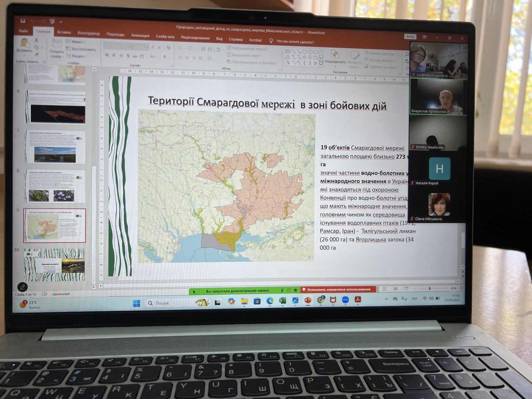
Task: Open Excel from the Windows taskbar
Action: click(282, 300)
